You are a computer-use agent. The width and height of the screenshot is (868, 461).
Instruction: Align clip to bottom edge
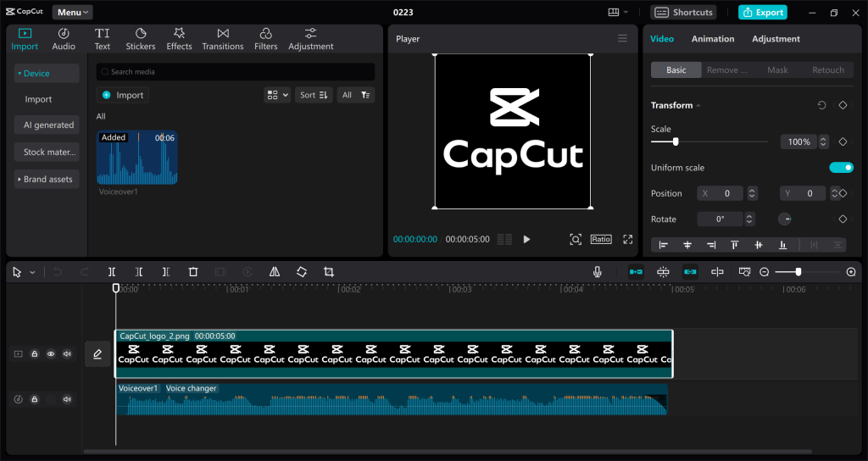tap(782, 245)
